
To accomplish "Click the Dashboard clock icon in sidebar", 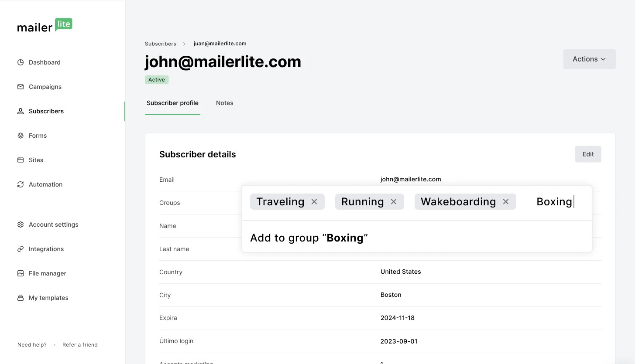I will tap(21, 62).
